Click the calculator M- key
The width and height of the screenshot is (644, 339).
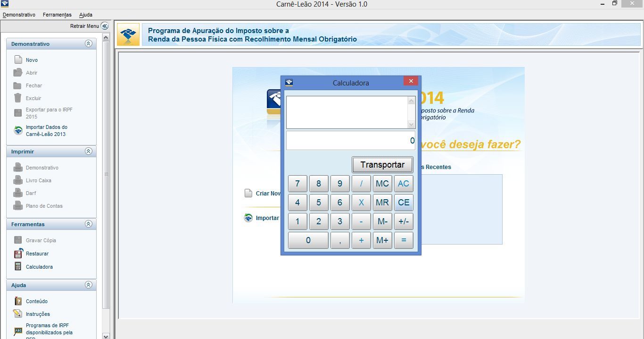point(382,221)
